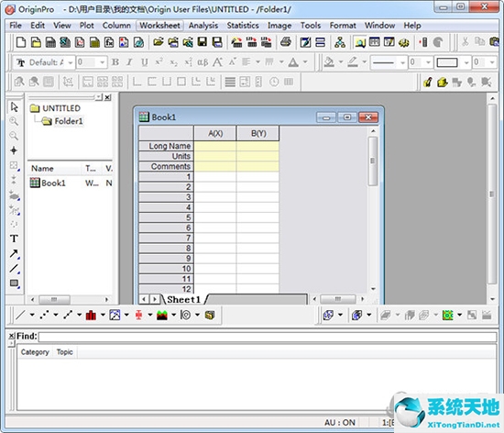
Task: Select the A(X) column header
Action: [x=215, y=133]
